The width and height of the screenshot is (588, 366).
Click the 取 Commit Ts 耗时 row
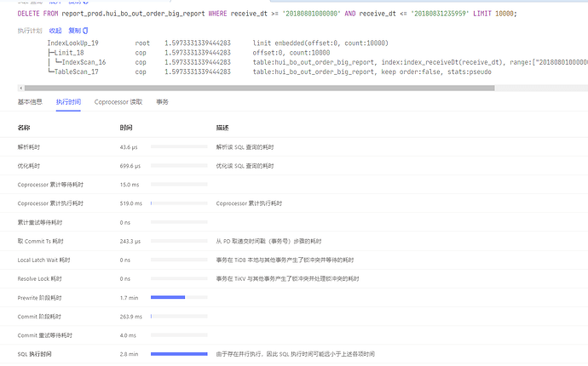click(x=294, y=241)
